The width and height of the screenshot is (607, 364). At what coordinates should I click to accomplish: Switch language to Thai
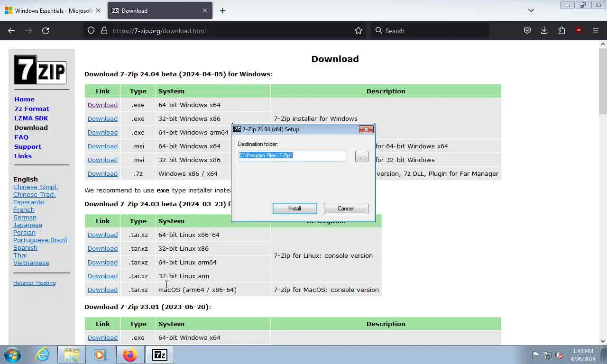click(x=20, y=255)
